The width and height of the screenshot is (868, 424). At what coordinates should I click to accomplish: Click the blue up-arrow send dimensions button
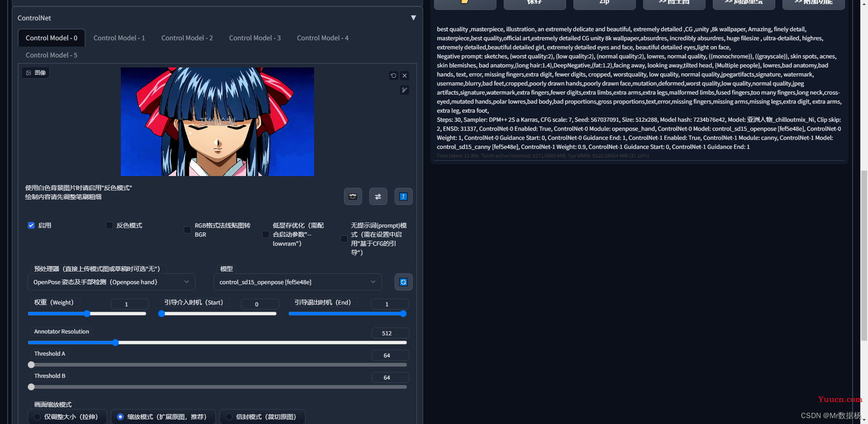403,196
